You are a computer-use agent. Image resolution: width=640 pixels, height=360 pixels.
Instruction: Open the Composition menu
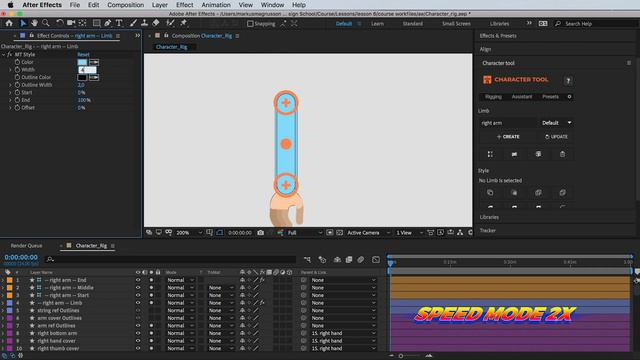click(x=125, y=5)
